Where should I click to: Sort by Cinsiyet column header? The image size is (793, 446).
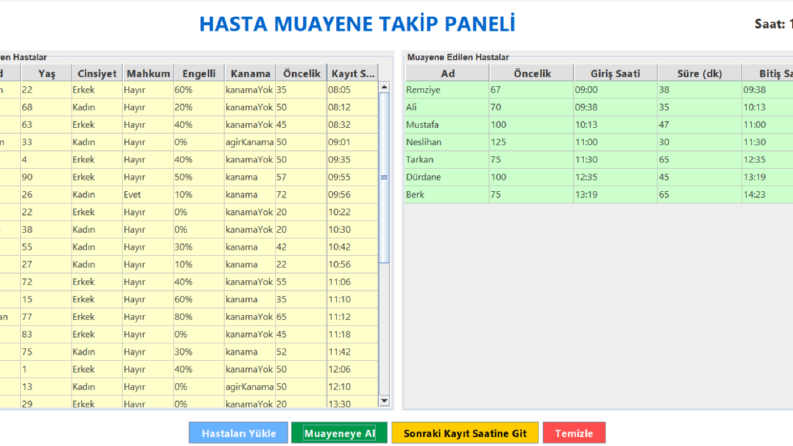97,73
